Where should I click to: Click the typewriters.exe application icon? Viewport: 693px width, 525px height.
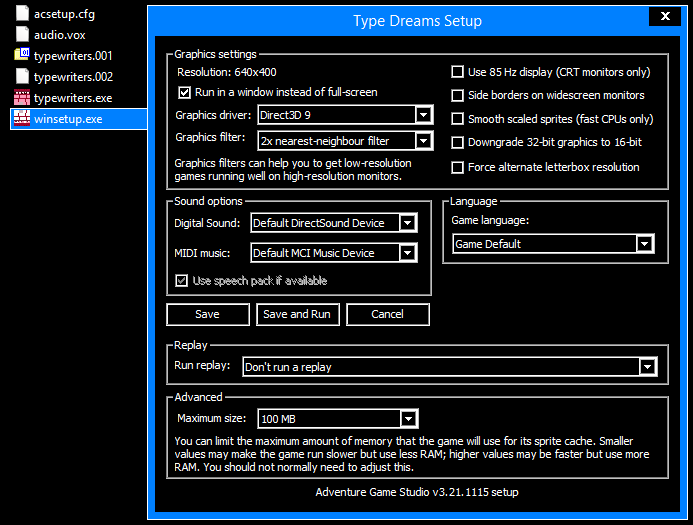[x=22, y=97]
